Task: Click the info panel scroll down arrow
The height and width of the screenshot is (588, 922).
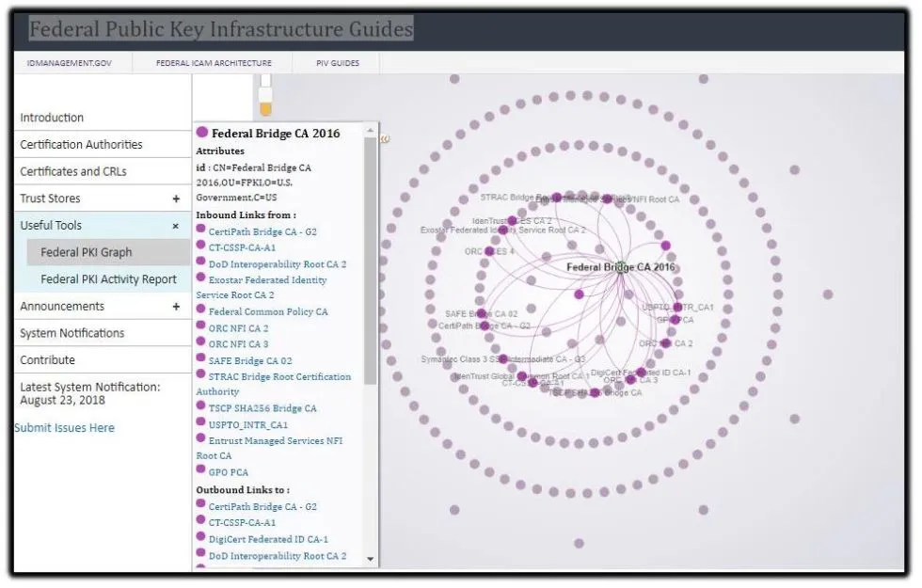Action: tap(371, 559)
